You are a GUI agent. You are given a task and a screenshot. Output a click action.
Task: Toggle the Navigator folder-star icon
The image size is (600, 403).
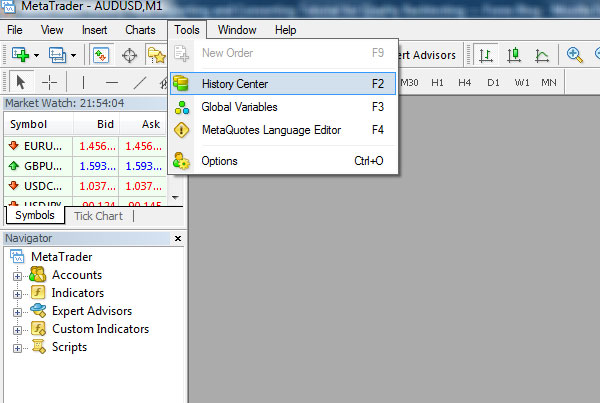click(157, 55)
